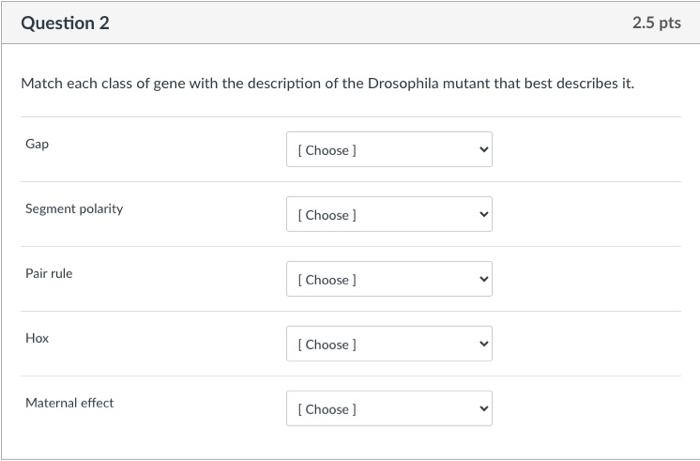Open the Segment polarity answer dropdown
The width and height of the screenshot is (700, 461).
click(388, 215)
